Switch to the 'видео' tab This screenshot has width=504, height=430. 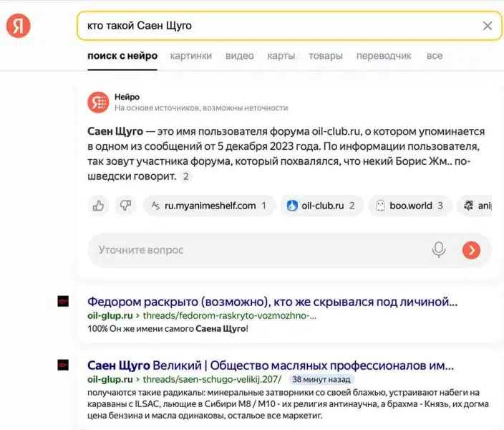(x=239, y=56)
